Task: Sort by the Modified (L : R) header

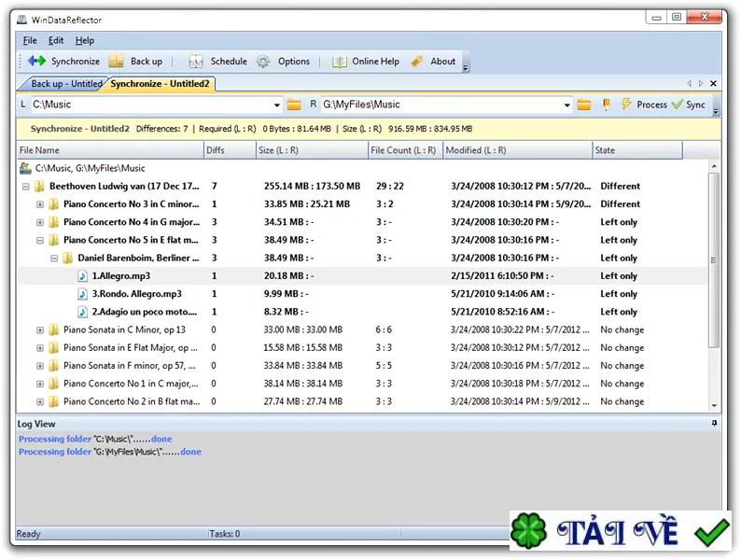Action: click(517, 150)
